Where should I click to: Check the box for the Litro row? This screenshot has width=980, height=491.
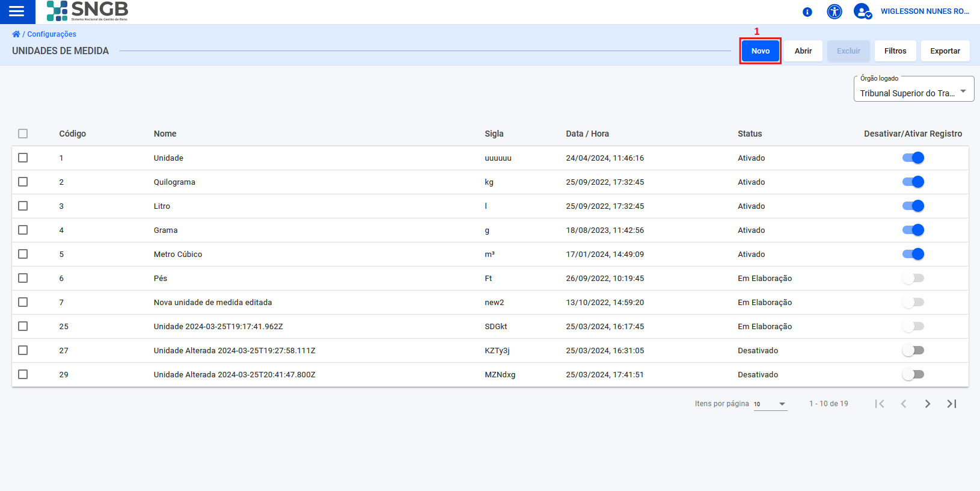click(x=23, y=206)
